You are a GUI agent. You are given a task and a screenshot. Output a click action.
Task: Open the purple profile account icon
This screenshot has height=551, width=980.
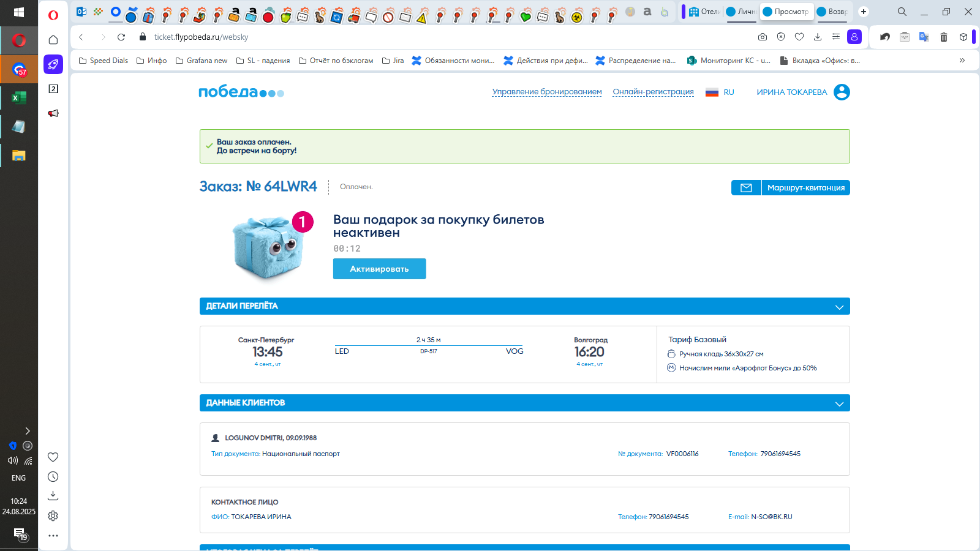[x=854, y=37]
